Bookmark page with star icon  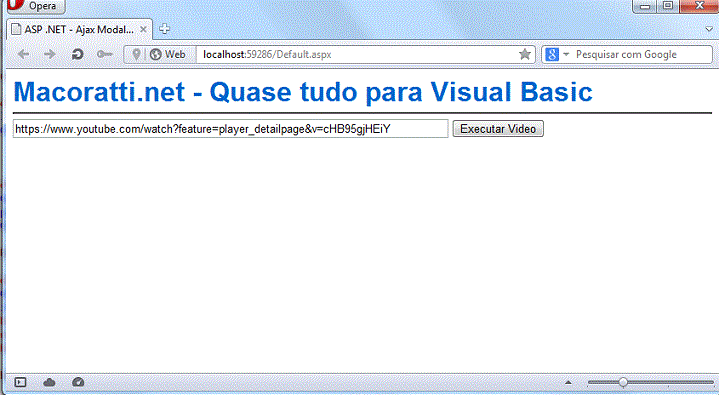tap(525, 55)
